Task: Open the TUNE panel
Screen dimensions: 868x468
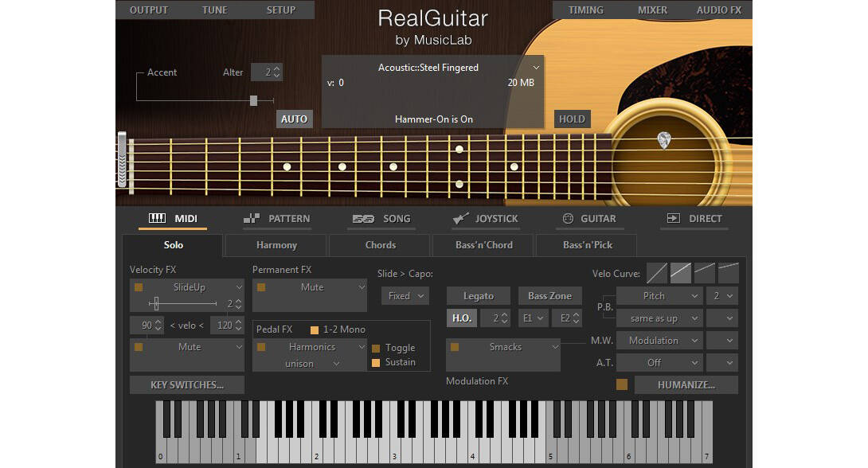Action: 215,10
